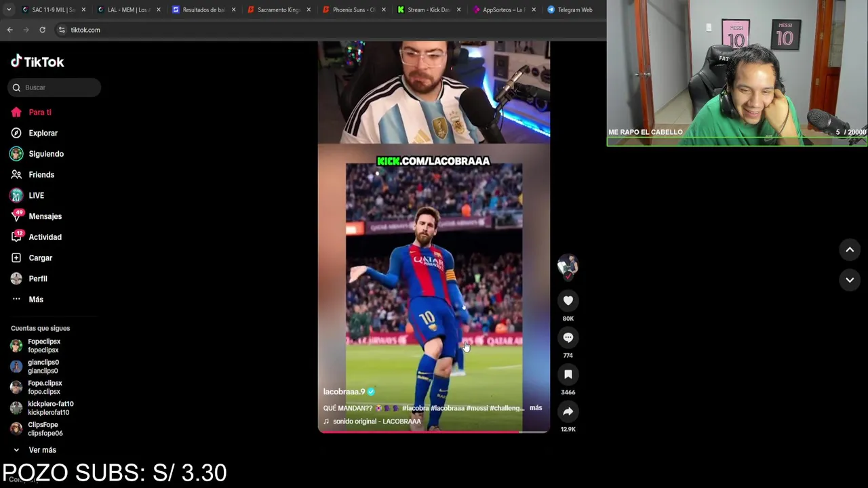
Task: Bookmark the video
Action: (568, 374)
